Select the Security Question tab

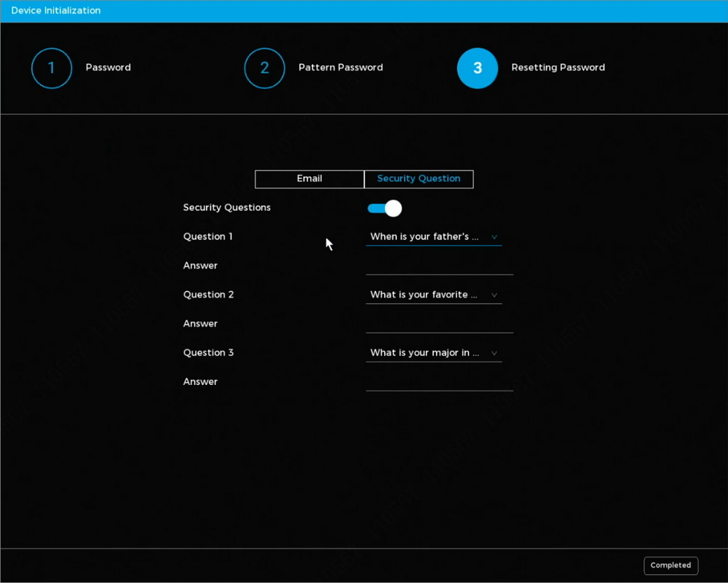coord(419,179)
